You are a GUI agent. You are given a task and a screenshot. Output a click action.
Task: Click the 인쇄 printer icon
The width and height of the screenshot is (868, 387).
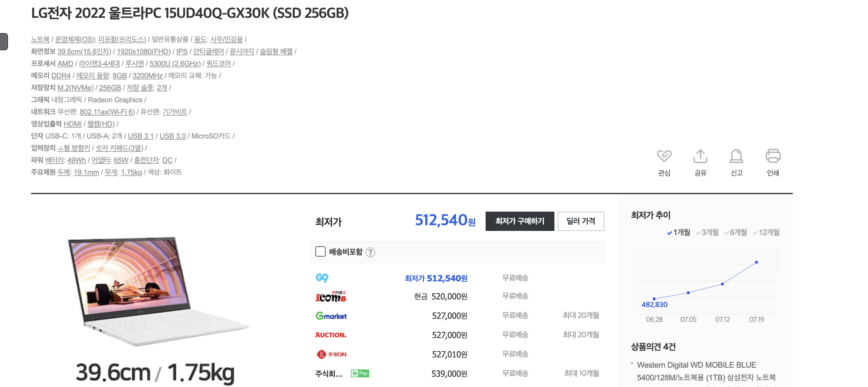coord(773,156)
